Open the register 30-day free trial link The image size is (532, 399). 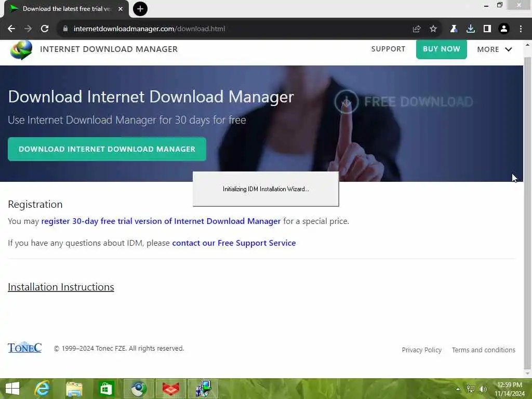pos(161,221)
